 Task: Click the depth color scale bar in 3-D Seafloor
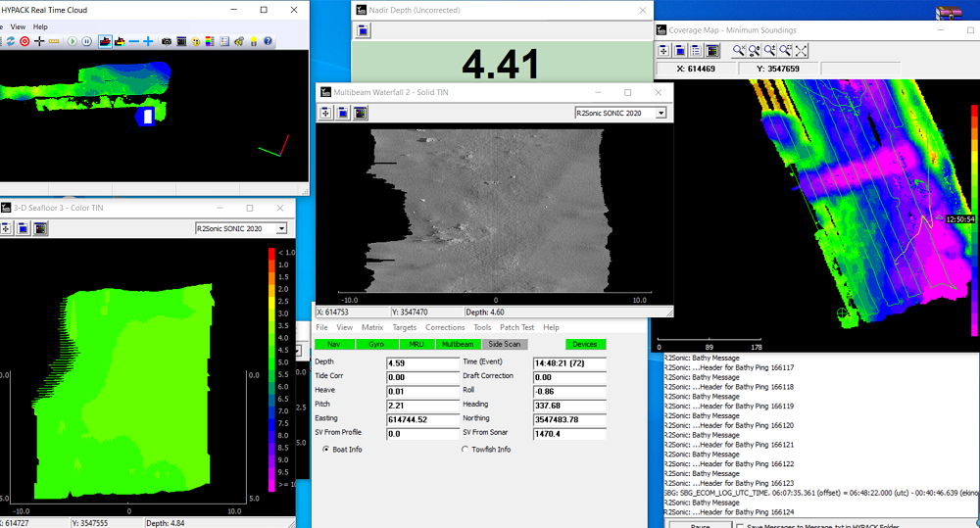(x=271, y=370)
